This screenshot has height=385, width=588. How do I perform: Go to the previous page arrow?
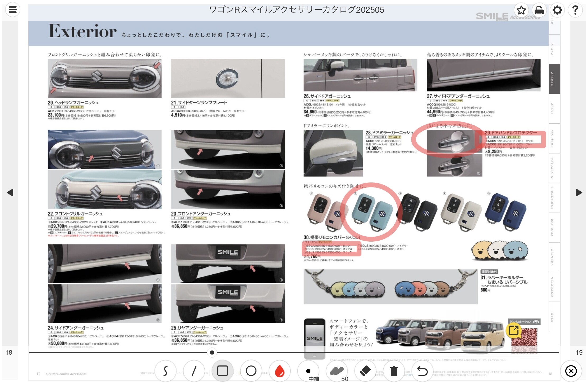tap(10, 192)
